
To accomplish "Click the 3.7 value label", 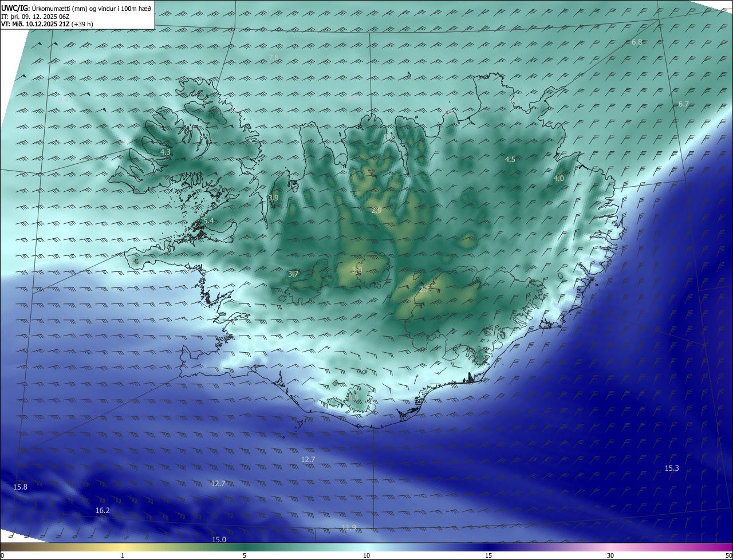I will tap(294, 274).
